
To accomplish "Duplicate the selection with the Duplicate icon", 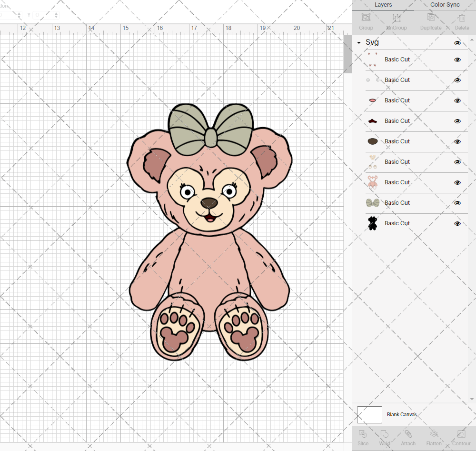I will click(x=431, y=18).
